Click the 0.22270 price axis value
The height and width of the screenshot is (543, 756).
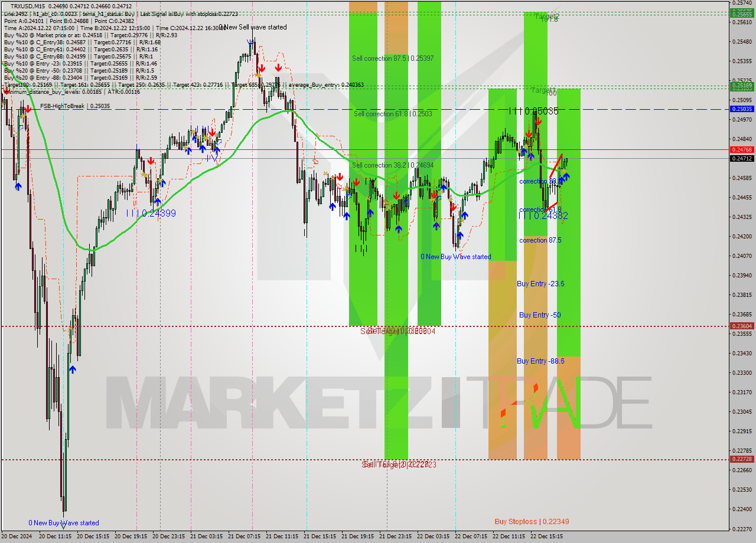point(742,528)
